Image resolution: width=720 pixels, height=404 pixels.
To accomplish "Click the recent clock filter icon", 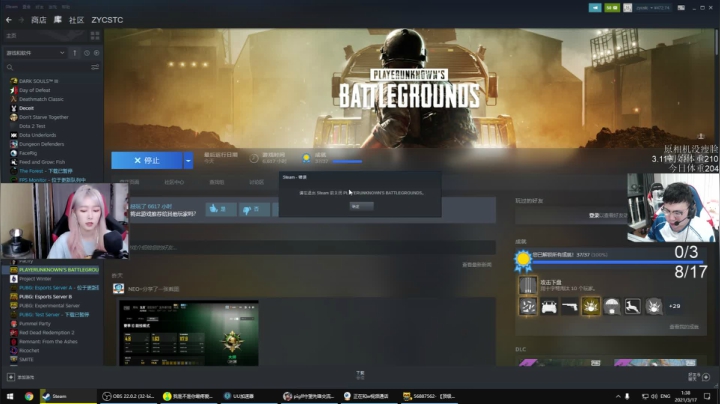I will tap(86, 53).
